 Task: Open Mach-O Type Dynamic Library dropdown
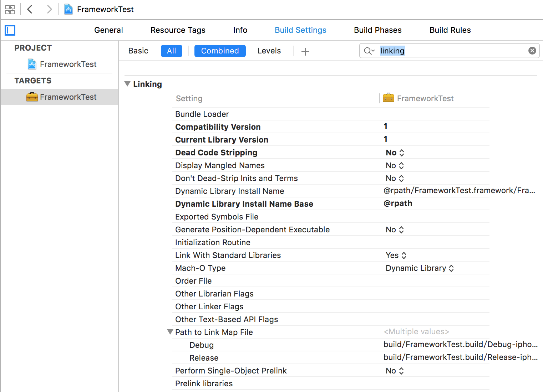click(420, 268)
